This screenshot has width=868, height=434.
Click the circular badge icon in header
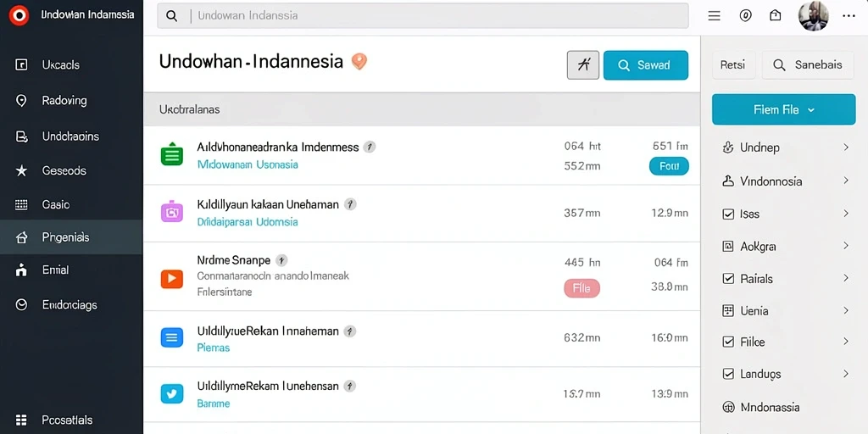pos(745,16)
